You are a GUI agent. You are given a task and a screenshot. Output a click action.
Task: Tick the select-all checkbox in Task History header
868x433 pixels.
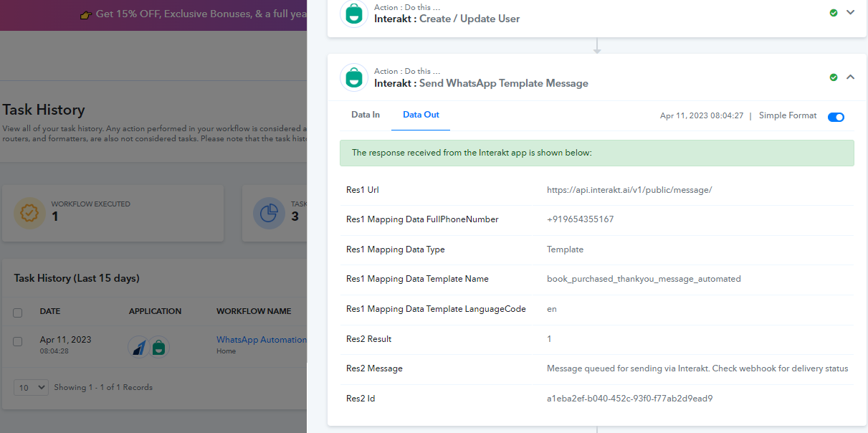tap(18, 313)
